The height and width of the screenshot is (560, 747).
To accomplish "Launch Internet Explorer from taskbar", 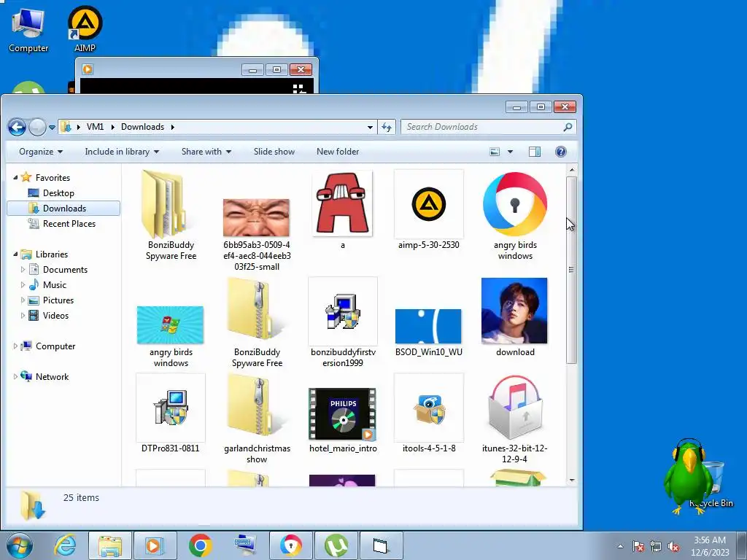I will tap(65, 545).
